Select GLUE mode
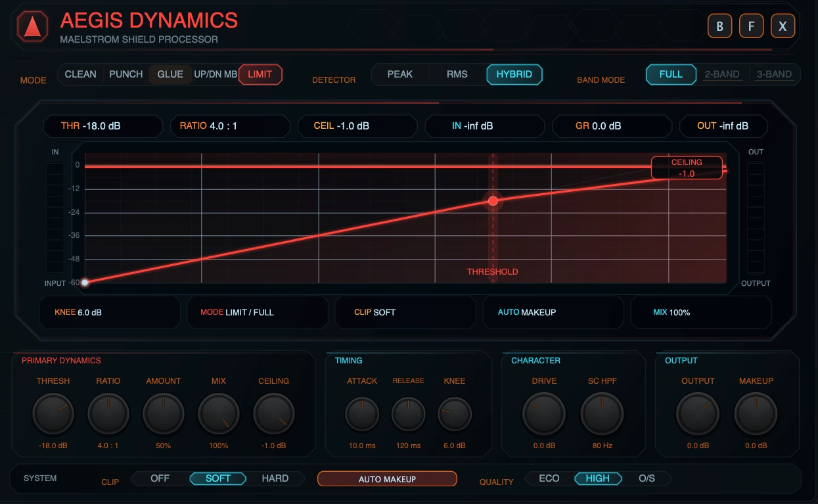 170,74
